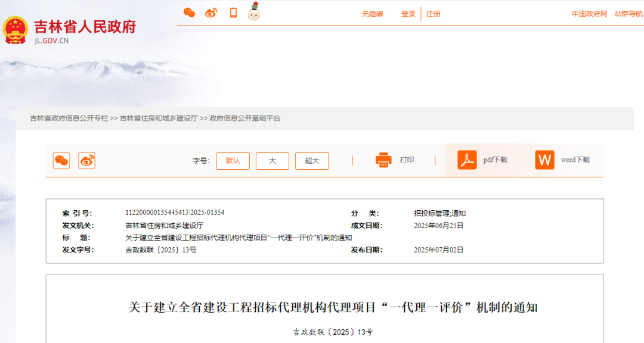This screenshot has height=343, width=644.
Task: Click the Jilin government emblem logo
Action: point(16,30)
